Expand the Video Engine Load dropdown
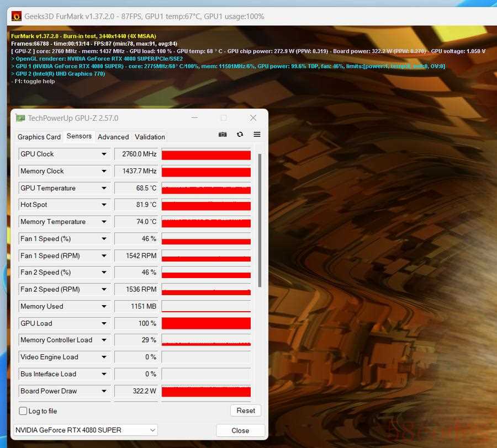This screenshot has width=497, height=448. point(104,357)
